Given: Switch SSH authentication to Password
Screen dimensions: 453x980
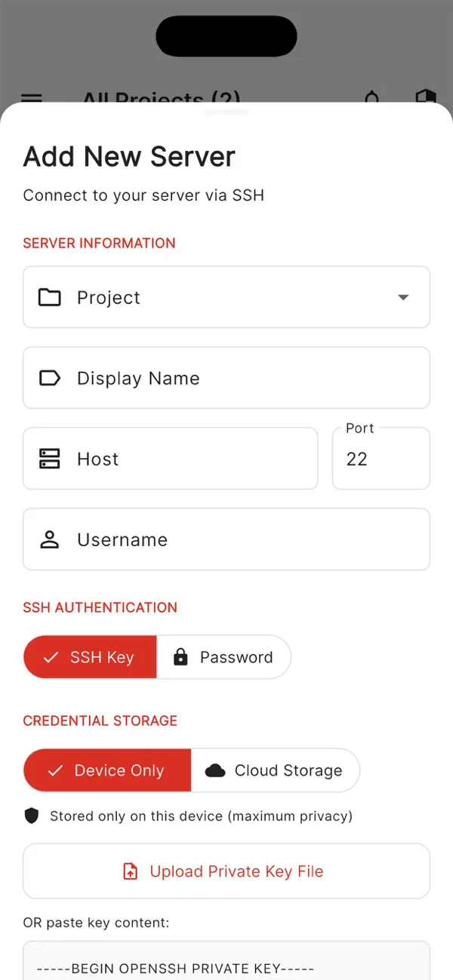Looking at the screenshot, I should 224,657.
